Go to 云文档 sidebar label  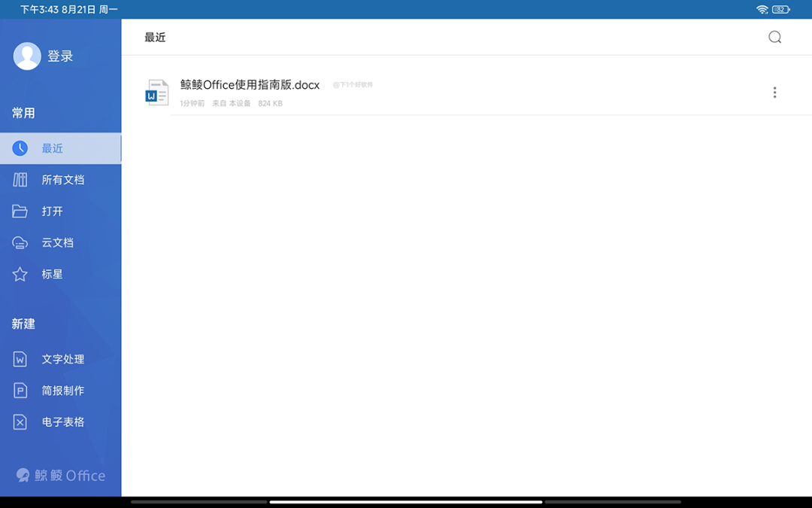57,242
